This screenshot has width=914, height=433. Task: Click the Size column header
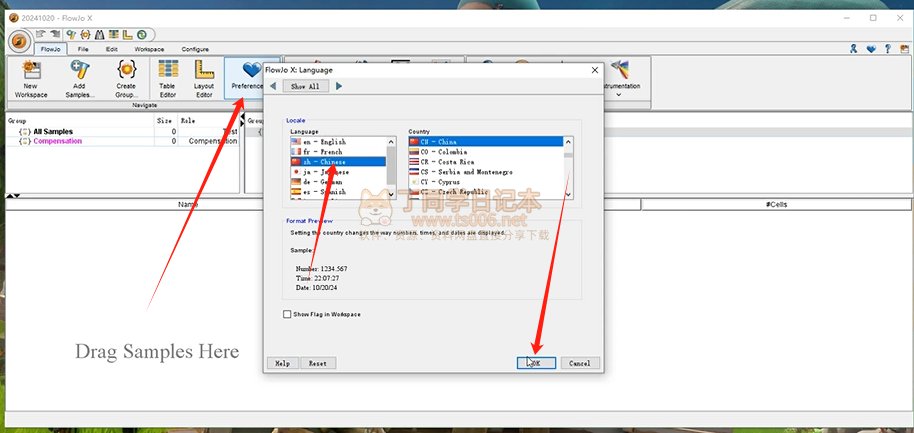(166, 121)
